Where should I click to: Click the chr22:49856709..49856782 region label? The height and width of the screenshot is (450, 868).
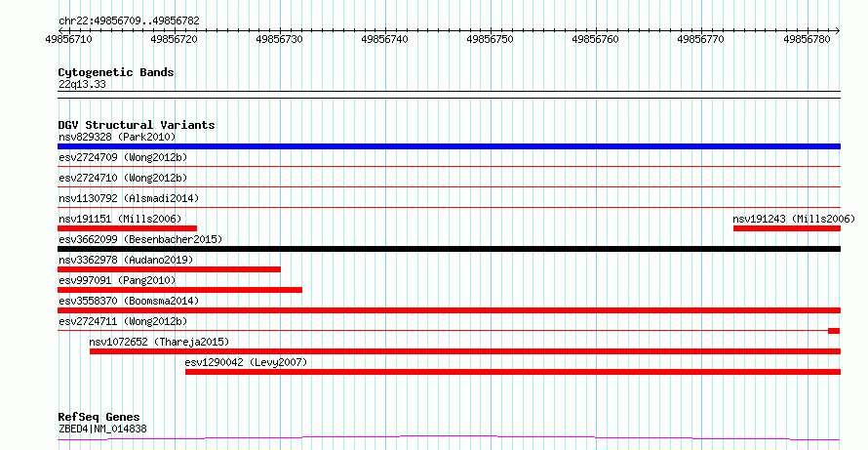point(129,20)
